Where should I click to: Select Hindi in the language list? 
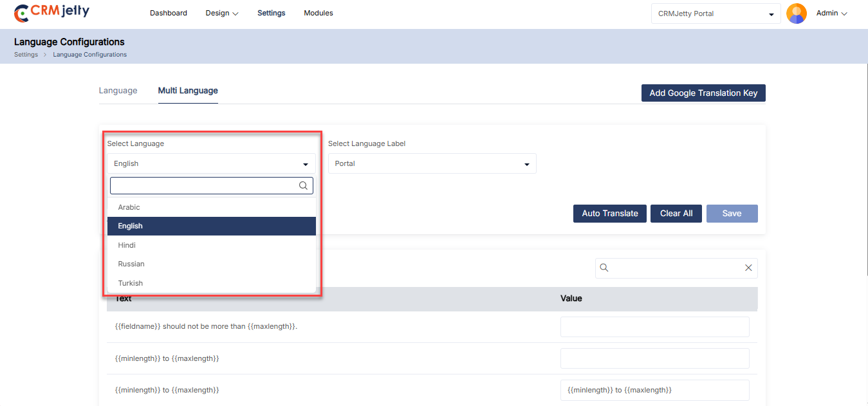[127, 245]
